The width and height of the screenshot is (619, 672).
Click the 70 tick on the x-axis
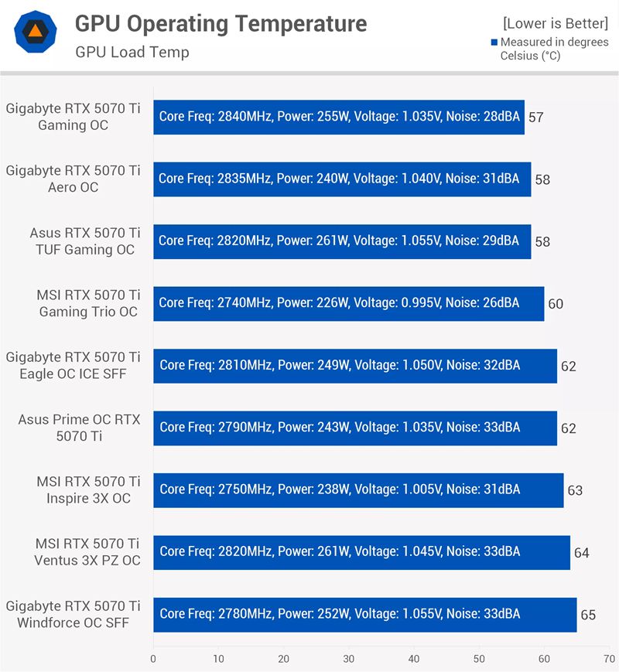610,659
